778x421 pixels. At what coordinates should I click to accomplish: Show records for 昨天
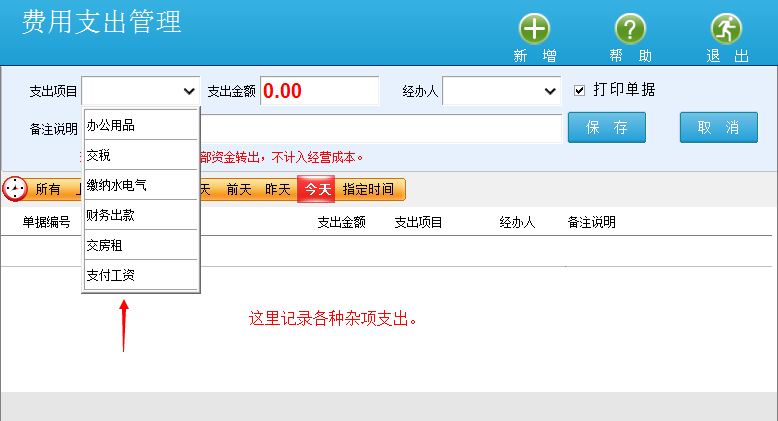pyautogui.click(x=277, y=189)
